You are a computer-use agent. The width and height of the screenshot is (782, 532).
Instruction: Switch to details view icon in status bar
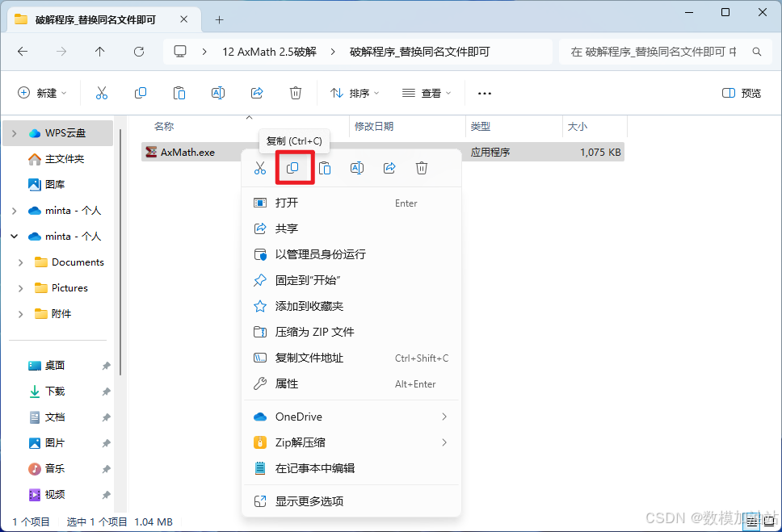(x=752, y=522)
